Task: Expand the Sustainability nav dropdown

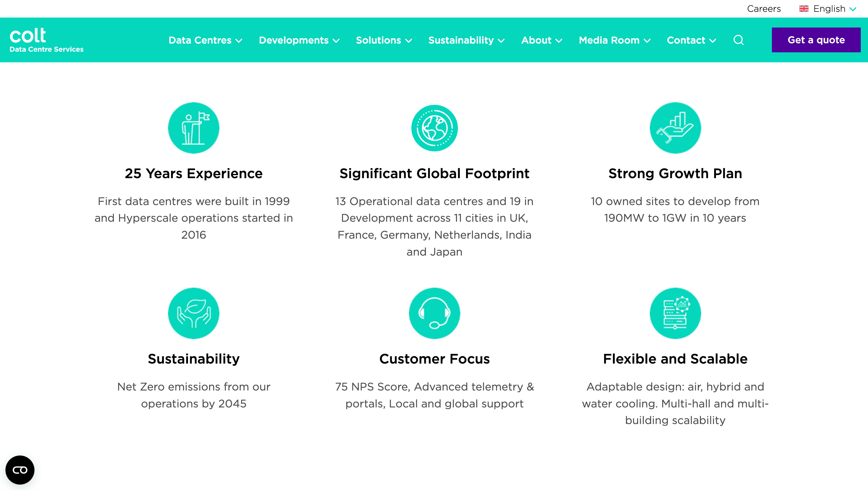Action: pyautogui.click(x=466, y=40)
